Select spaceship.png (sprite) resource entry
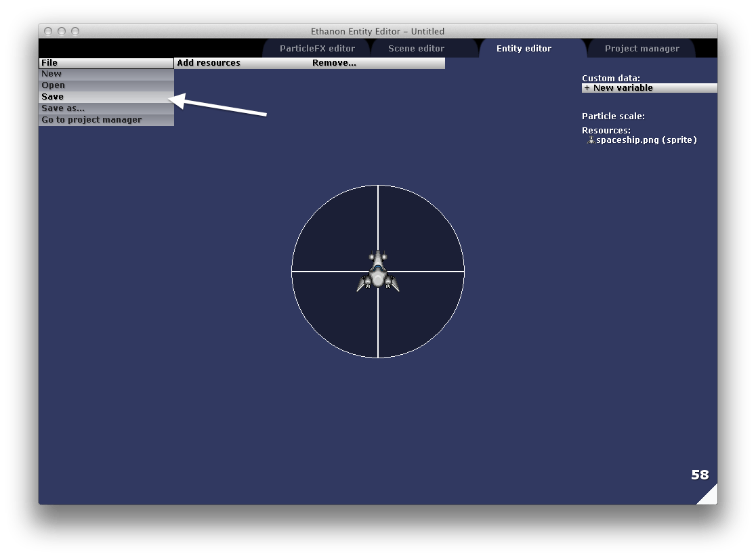This screenshot has height=558, width=756. (x=646, y=140)
